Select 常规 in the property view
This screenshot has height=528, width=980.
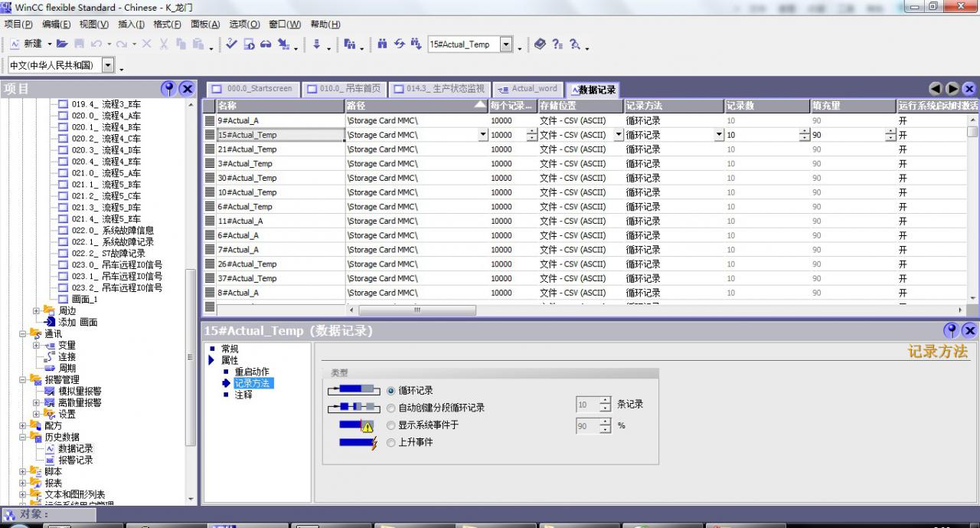click(x=230, y=349)
